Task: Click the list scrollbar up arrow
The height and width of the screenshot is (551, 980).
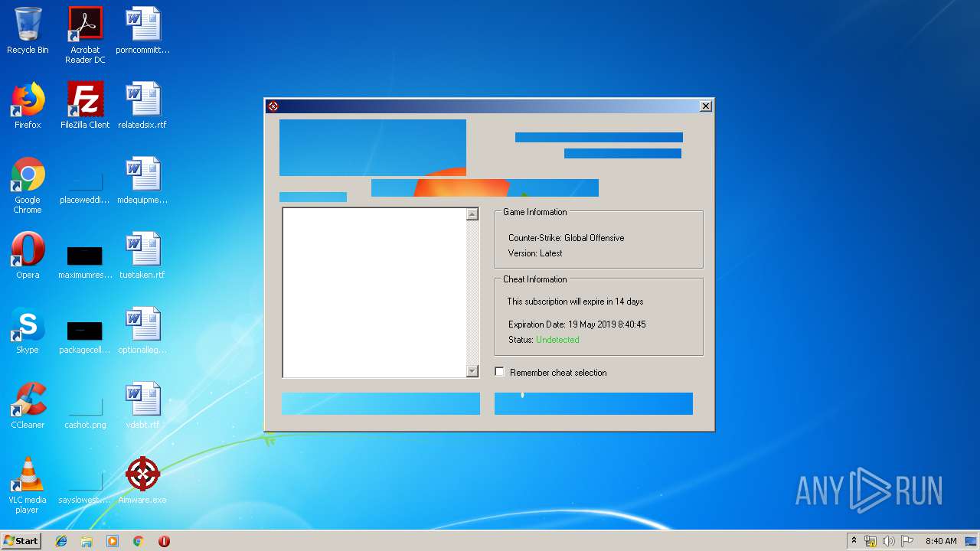Action: tap(472, 214)
